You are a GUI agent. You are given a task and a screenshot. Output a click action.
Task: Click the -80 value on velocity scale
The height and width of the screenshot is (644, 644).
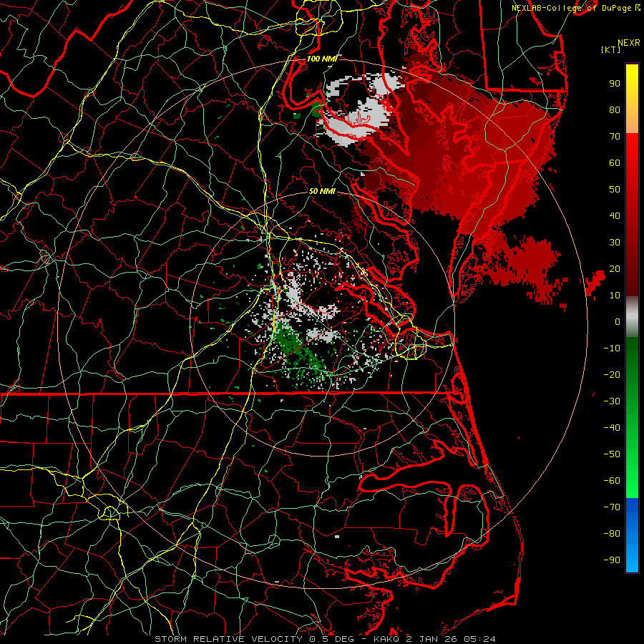coord(612,534)
